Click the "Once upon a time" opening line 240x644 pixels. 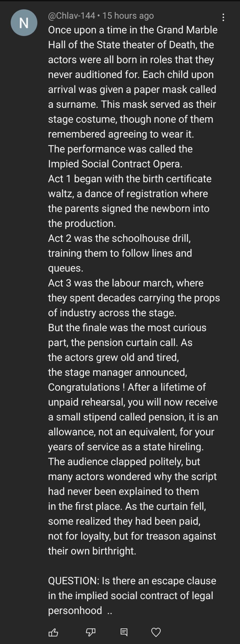tap(133, 30)
